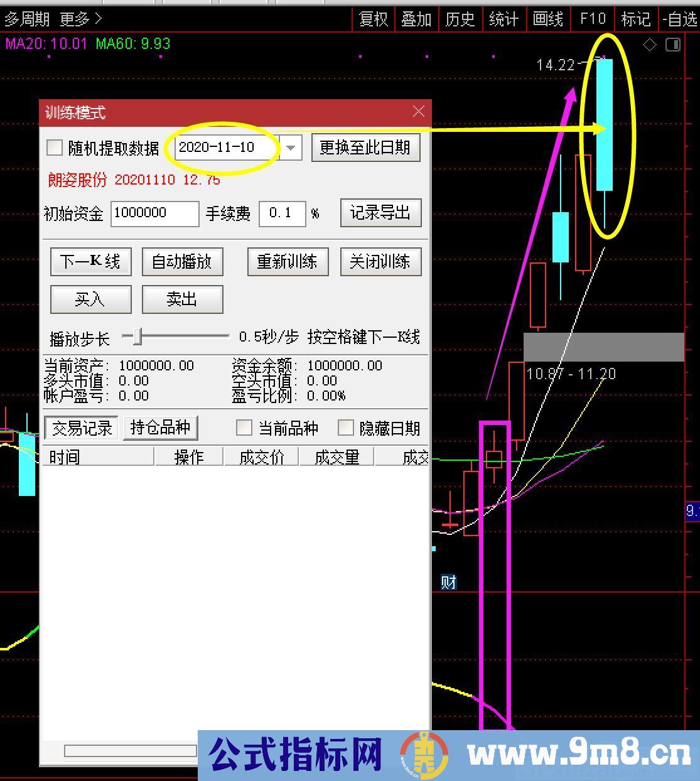Image resolution: width=700 pixels, height=781 pixels.
Task: Click the 卖出 sell button
Action: (183, 299)
